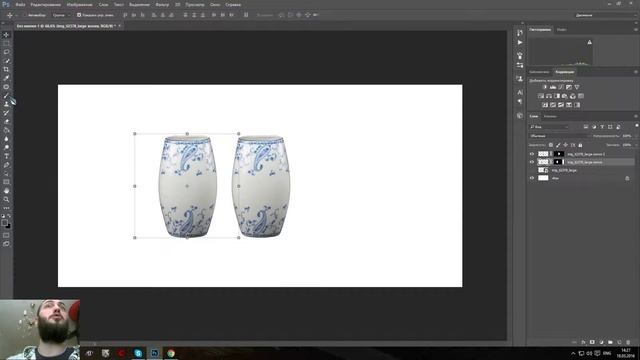Toggle Show Transform Controls checkbox
The height and width of the screenshot is (360, 640).
pyautogui.click(x=79, y=15)
